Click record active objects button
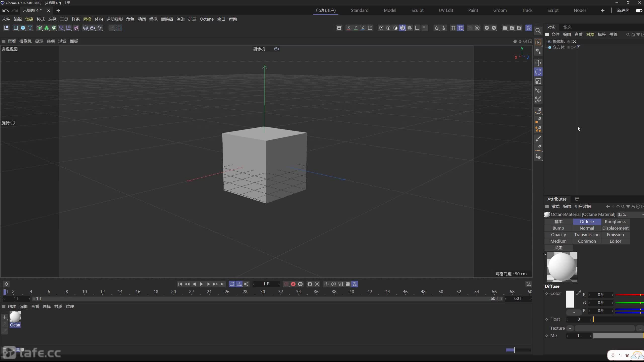The height and width of the screenshot is (362, 644). [286, 284]
